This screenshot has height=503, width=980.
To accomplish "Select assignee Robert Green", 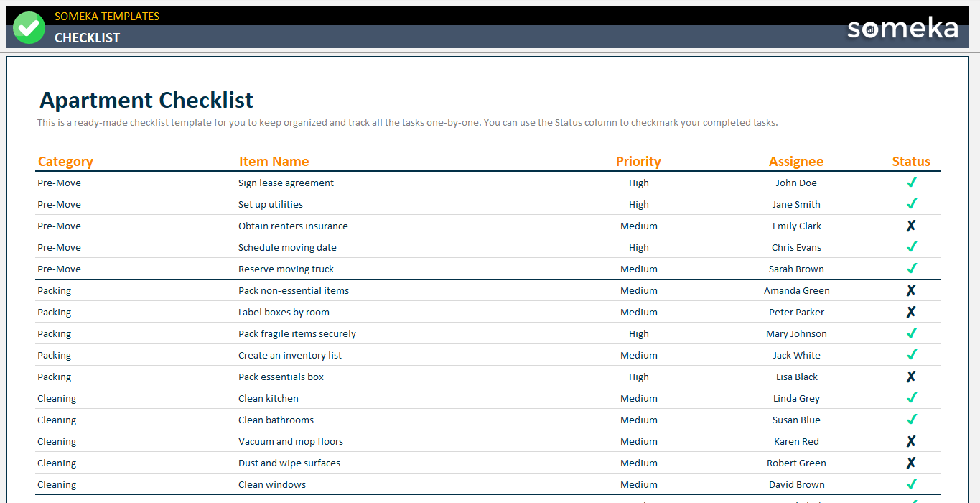I will [796, 463].
